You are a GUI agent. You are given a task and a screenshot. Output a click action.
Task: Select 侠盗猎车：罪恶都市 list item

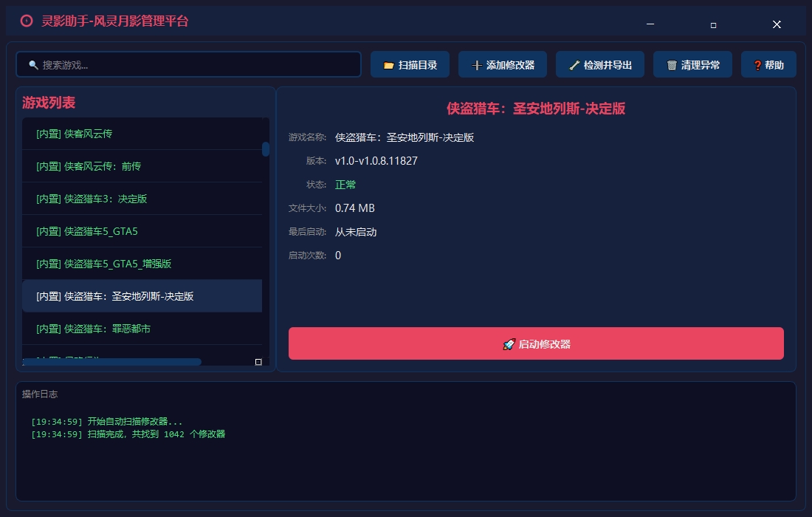[x=93, y=329]
